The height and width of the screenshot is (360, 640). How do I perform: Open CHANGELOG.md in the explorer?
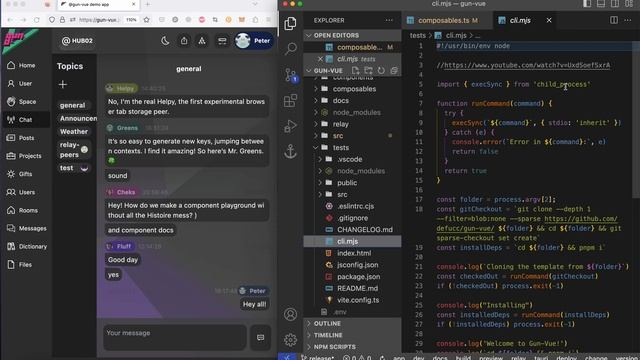click(352, 229)
